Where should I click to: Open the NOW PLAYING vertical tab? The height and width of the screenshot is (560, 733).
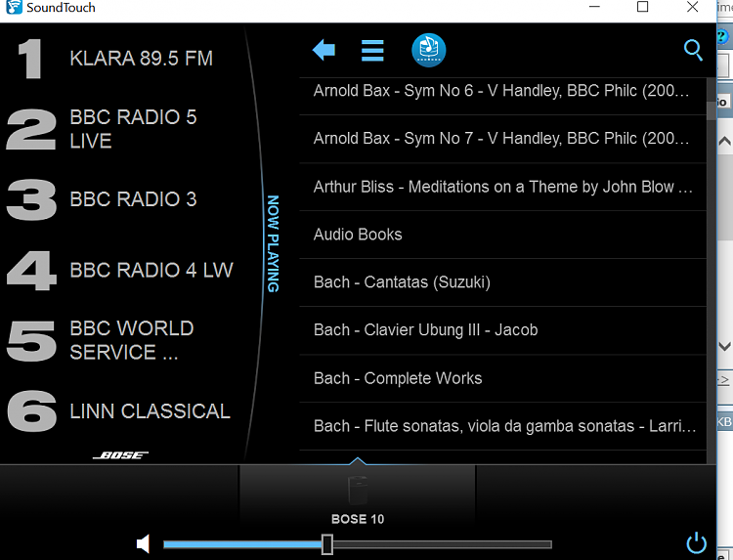(x=273, y=243)
